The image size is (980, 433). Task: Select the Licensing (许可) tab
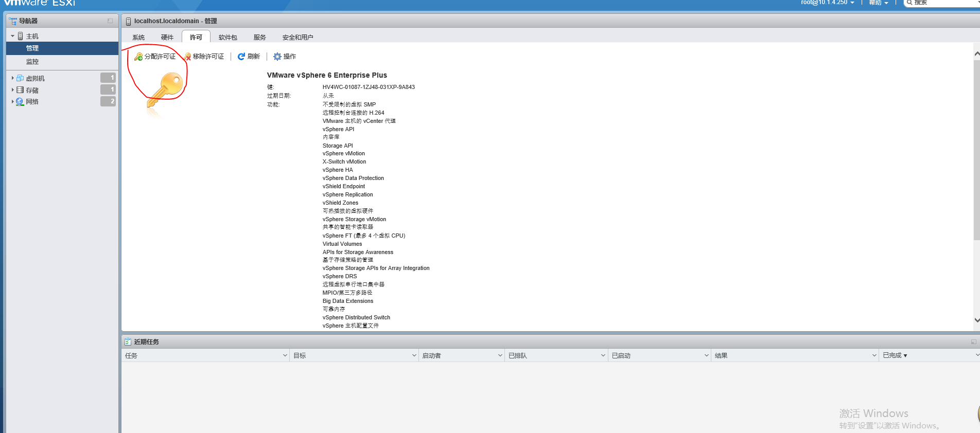[196, 37]
